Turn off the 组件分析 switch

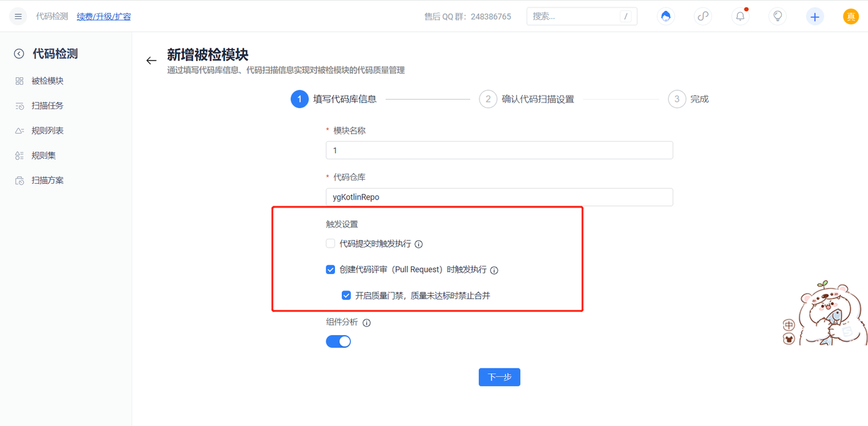coord(338,341)
